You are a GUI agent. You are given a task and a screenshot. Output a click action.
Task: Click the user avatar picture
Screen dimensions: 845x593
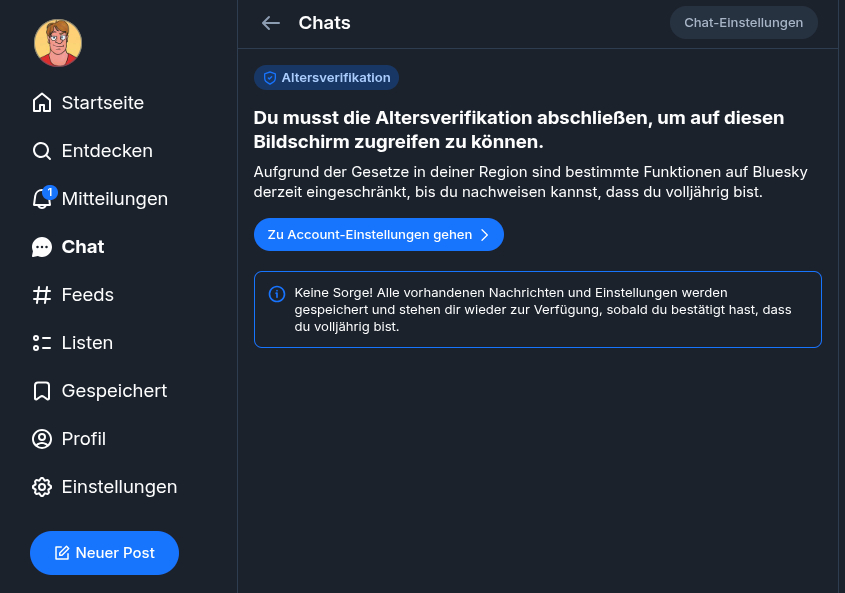[58, 43]
